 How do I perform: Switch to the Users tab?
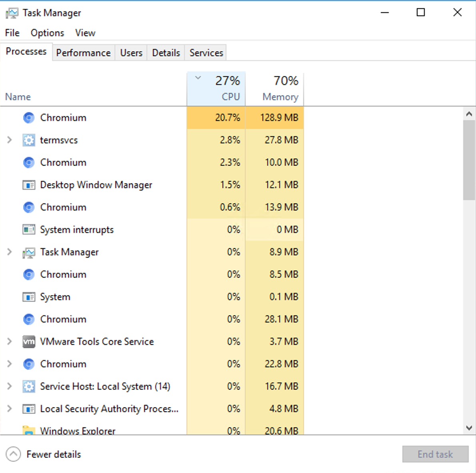point(131,53)
